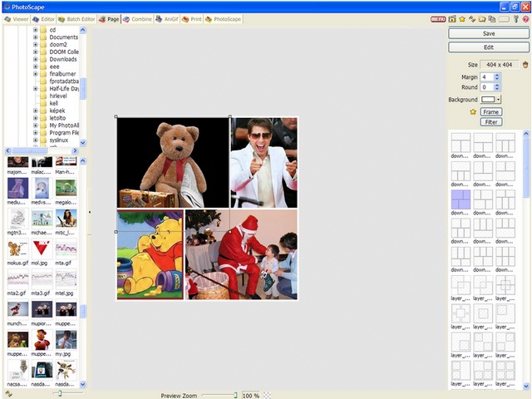The width and height of the screenshot is (532, 399).
Task: Expand the doom2 folder node
Action: click(35, 44)
